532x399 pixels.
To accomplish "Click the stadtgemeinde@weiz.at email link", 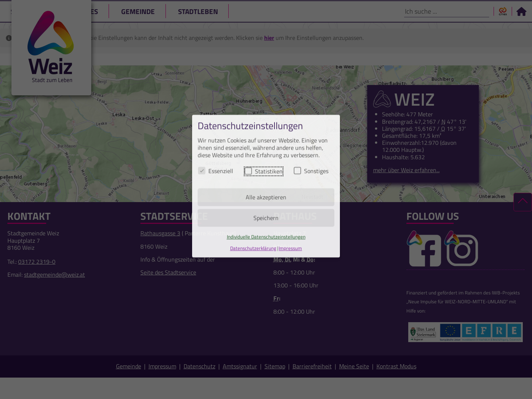I will point(54,274).
